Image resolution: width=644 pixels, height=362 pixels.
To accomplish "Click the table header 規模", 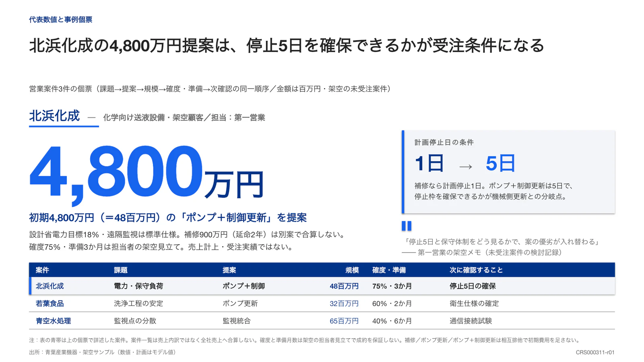I will tap(352, 270).
